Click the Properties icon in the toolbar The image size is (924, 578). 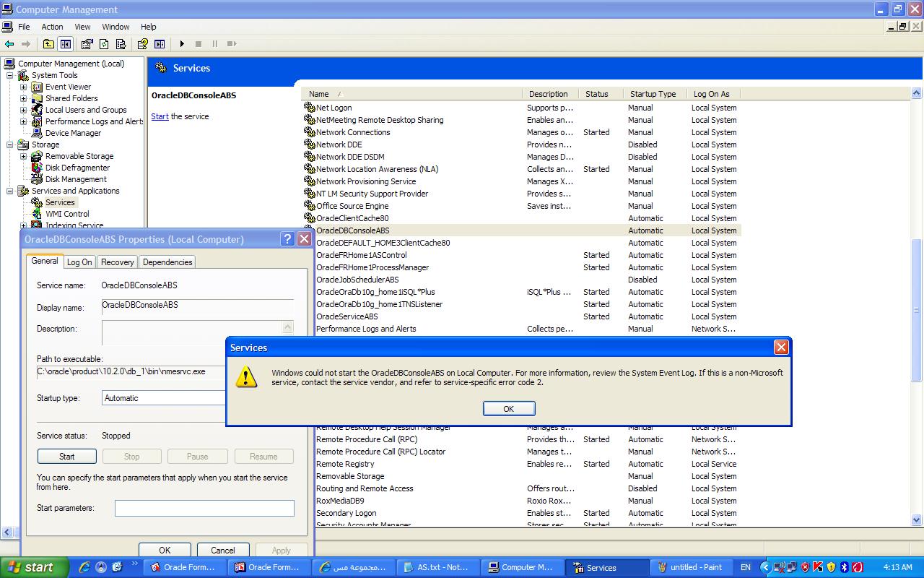click(87, 44)
